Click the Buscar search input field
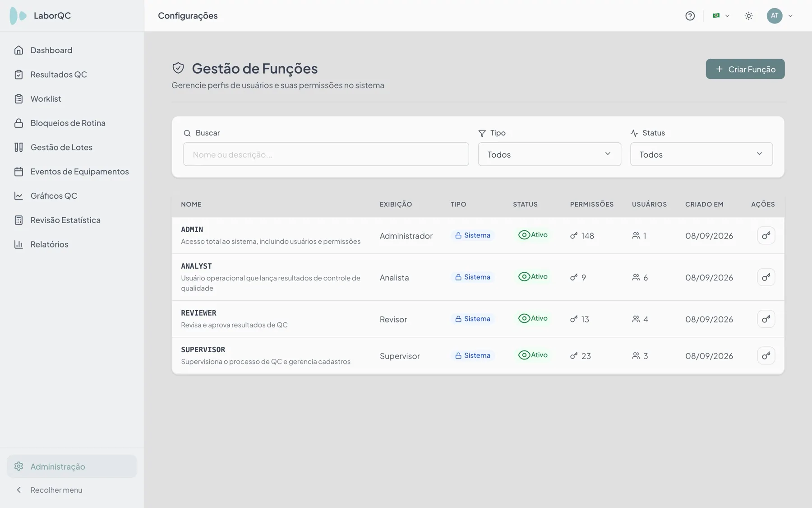The image size is (812, 508). tap(326, 154)
